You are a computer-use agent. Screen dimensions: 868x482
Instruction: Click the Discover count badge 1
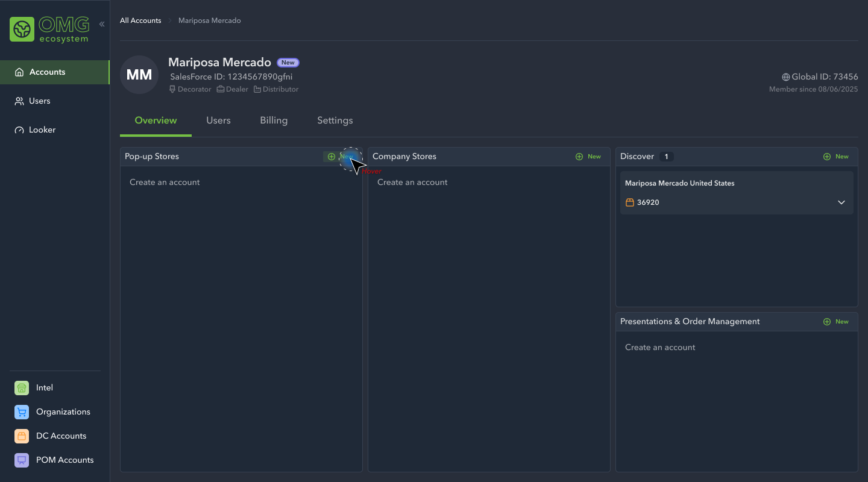click(x=666, y=157)
